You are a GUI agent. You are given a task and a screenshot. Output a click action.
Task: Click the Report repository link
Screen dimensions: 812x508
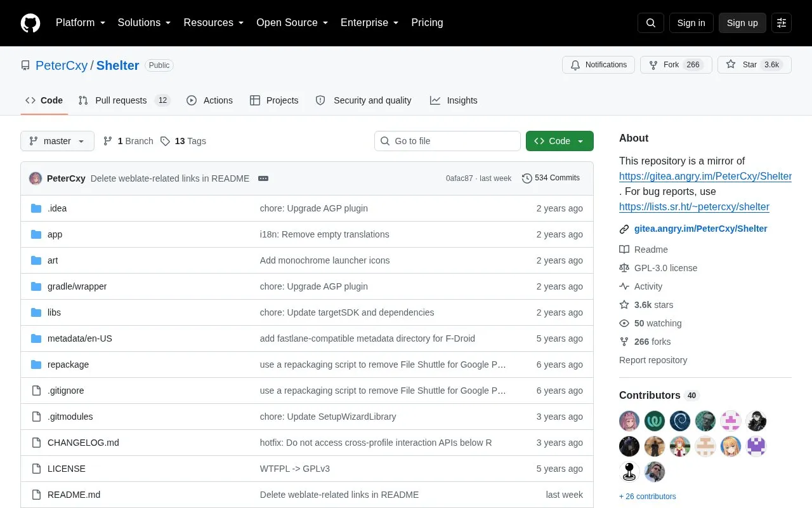point(653,360)
